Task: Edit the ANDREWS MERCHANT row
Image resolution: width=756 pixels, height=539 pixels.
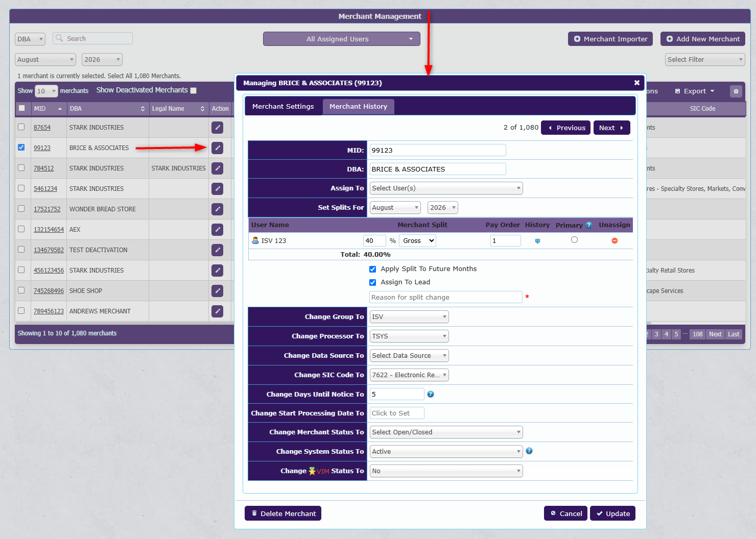Action: point(218,311)
